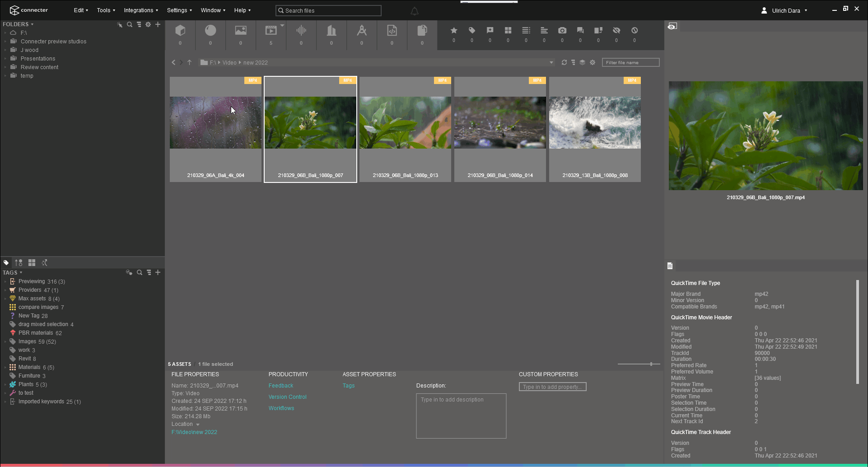Click the search icon in Tags panel
The width and height of the screenshot is (868, 467).
(140, 273)
